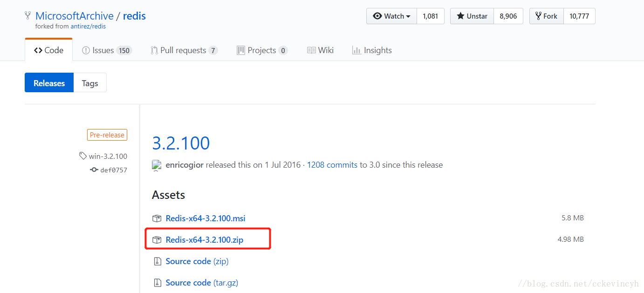Click the Projects board icon

pyautogui.click(x=241, y=50)
